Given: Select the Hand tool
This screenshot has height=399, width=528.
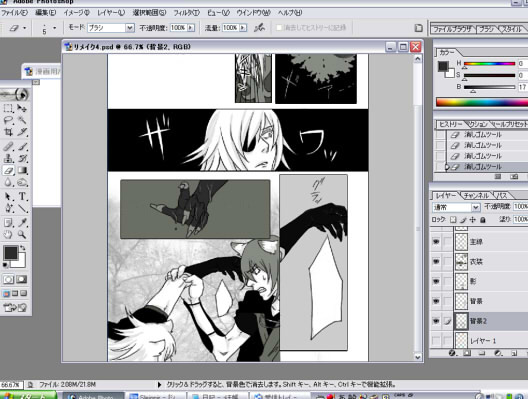Looking at the screenshot, I should click(8, 234).
